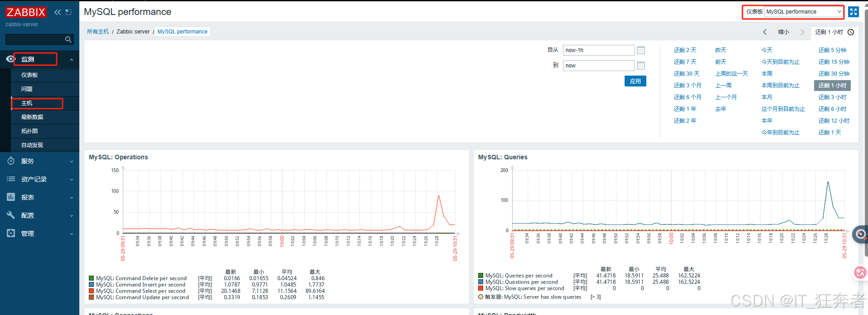The image size is (868, 315).
Task: Open the 所有主机 breadcrumb link
Action: [98, 32]
